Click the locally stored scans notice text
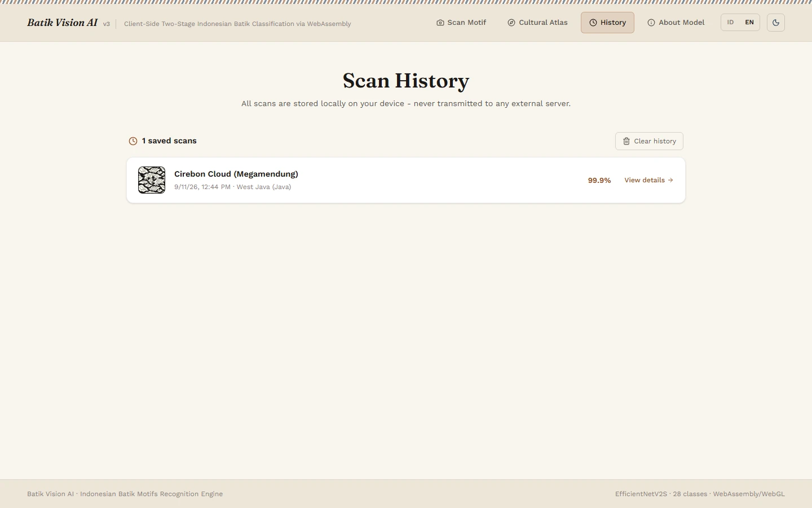Viewport: 812px width, 508px height. (x=406, y=104)
